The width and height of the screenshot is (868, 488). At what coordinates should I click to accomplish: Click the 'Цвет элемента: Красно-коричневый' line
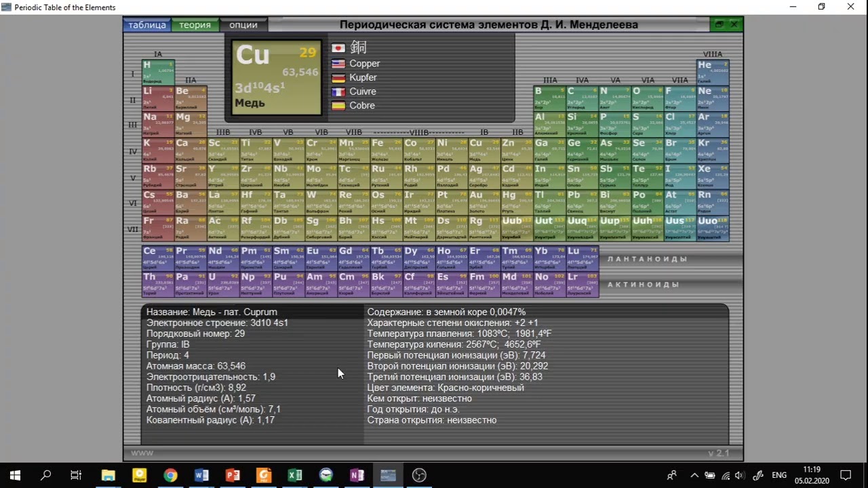click(446, 388)
